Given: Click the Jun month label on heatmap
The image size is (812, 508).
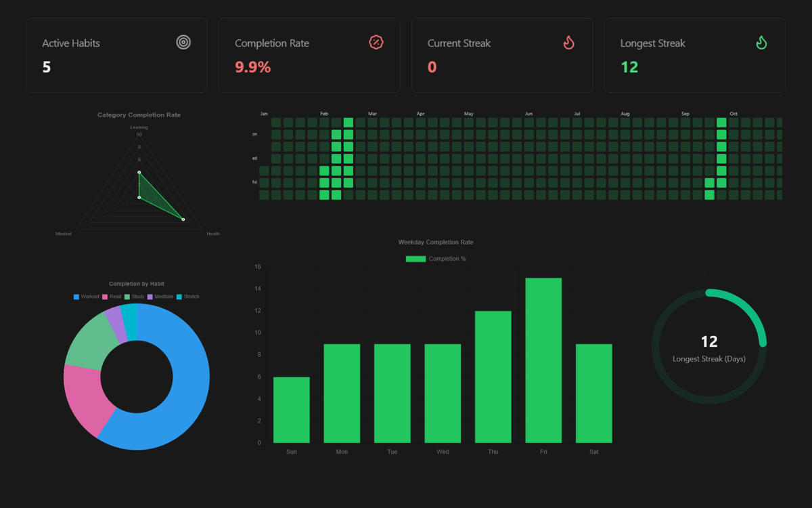Looking at the screenshot, I should click(528, 114).
